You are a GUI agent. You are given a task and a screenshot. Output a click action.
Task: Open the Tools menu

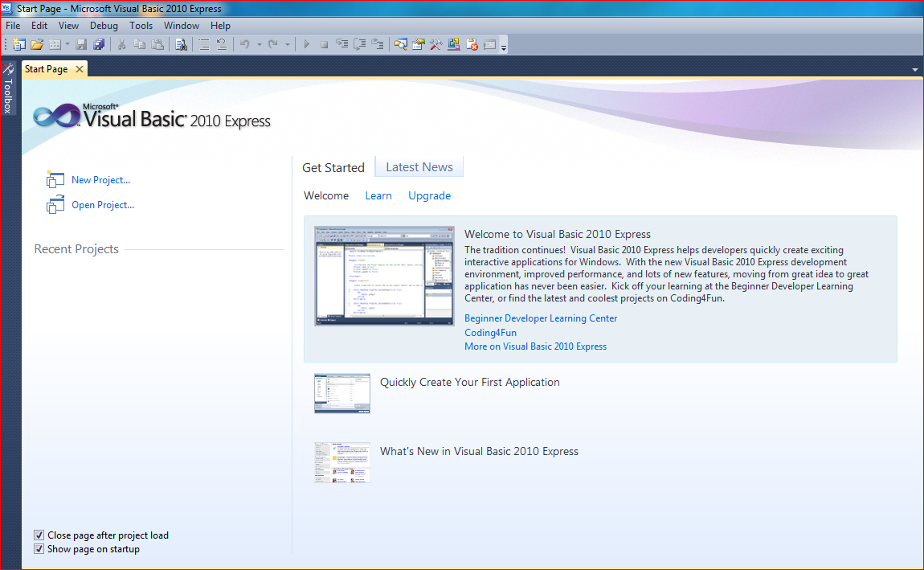pos(141,26)
